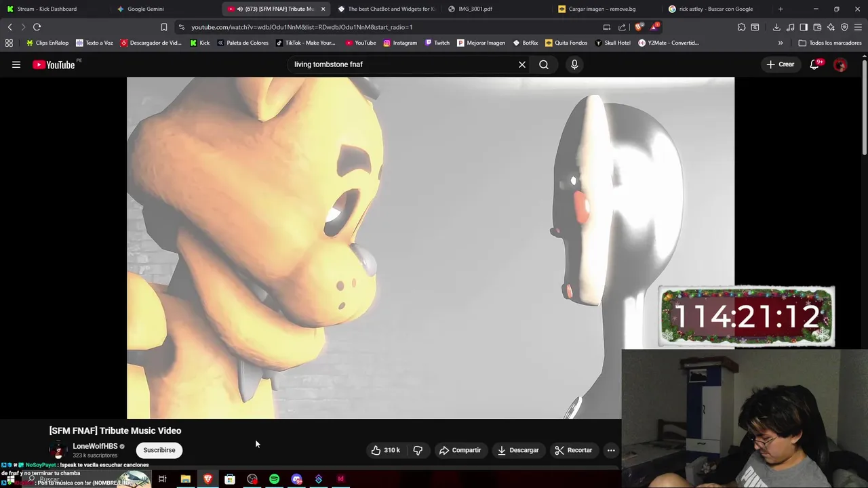Open the bookmarks bar apps grid icon
Screen dimensions: 868x488
9,43
